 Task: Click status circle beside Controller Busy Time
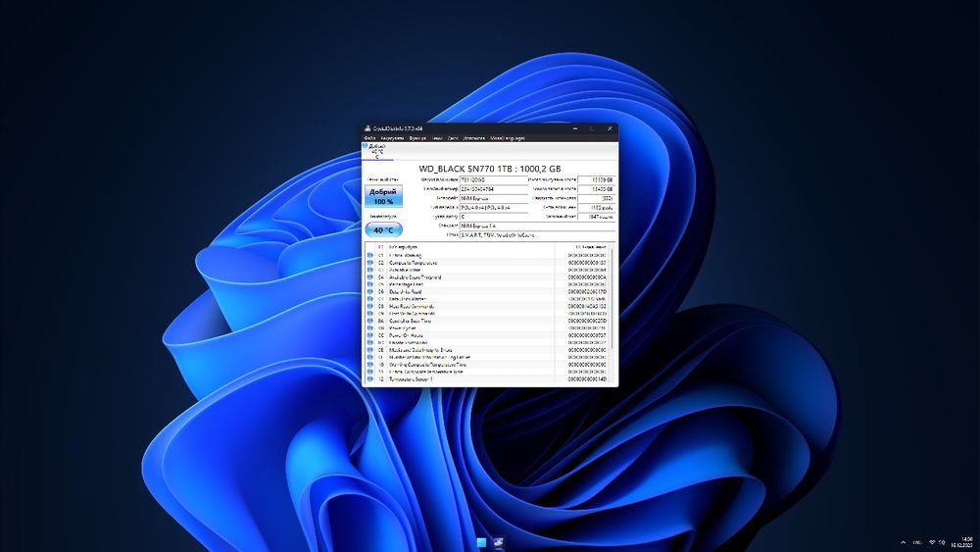[x=370, y=321]
